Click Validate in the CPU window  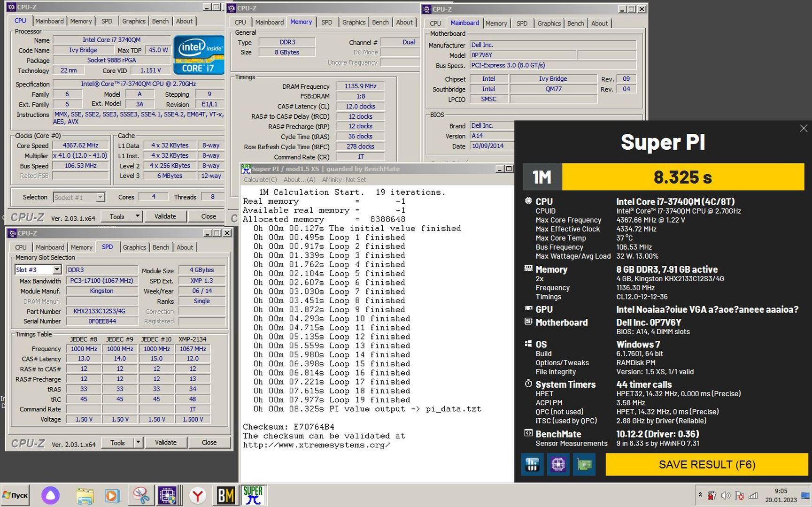click(x=165, y=216)
